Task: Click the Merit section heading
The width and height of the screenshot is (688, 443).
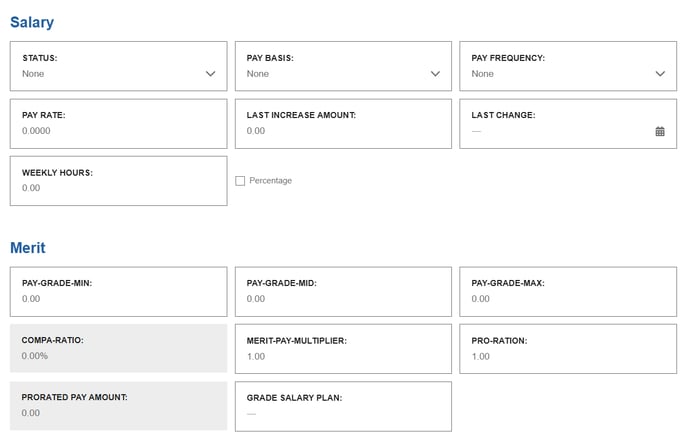Action: [28, 248]
